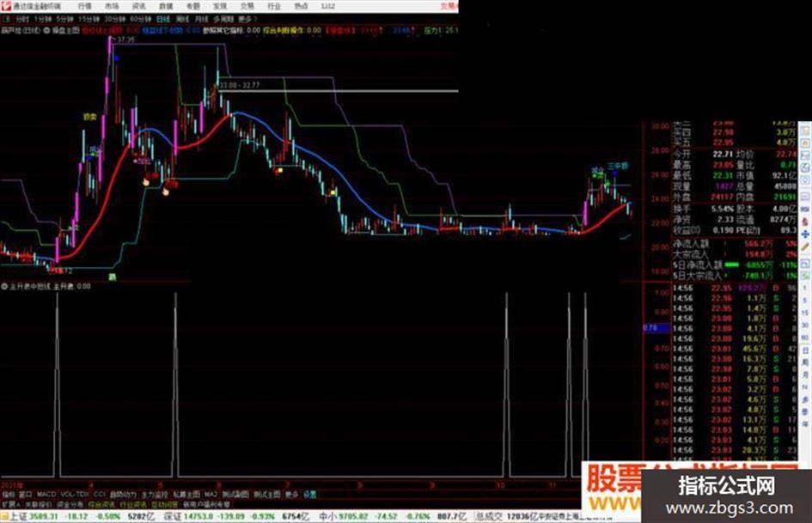
Task: Switch chart to 15分钟 period
Action: (x=89, y=19)
